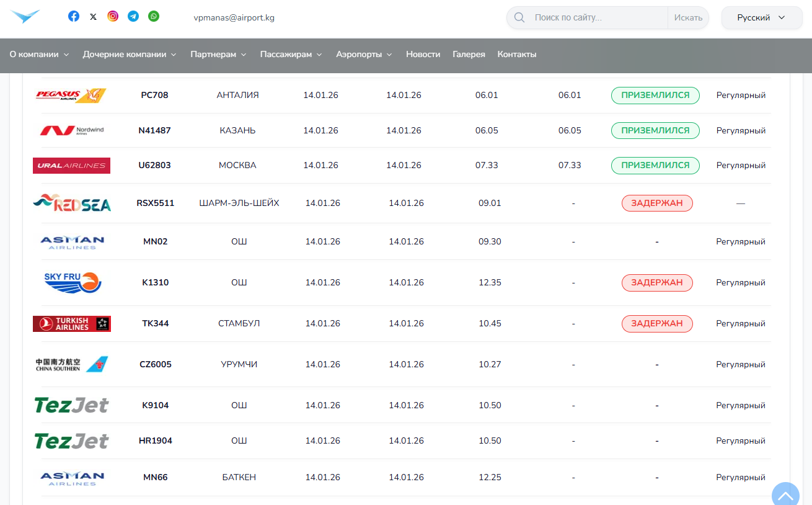The image size is (812, 505).
Task: Open the Instagram icon link
Action: [113, 17]
